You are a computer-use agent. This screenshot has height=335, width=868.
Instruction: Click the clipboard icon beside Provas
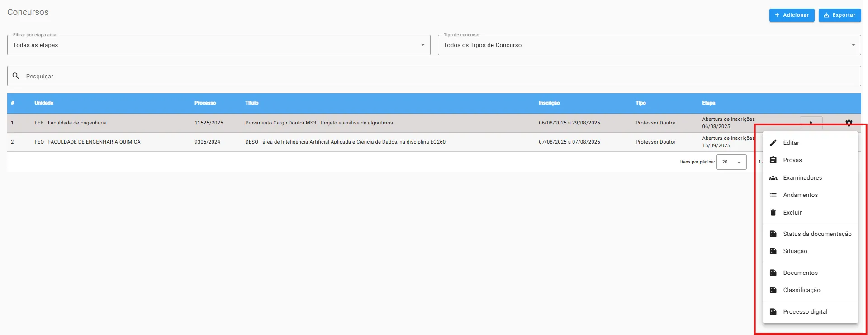tap(773, 160)
